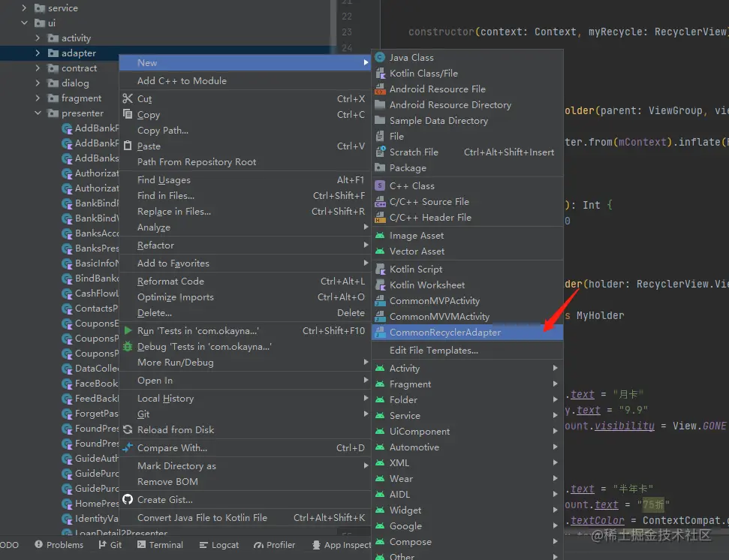Click the Image Asset Android icon

tap(380, 236)
